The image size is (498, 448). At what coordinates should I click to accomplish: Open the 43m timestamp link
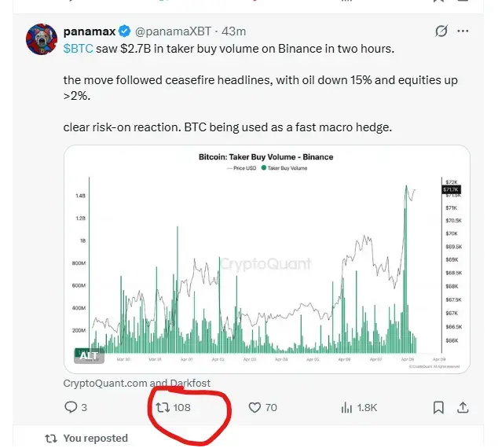(x=234, y=32)
